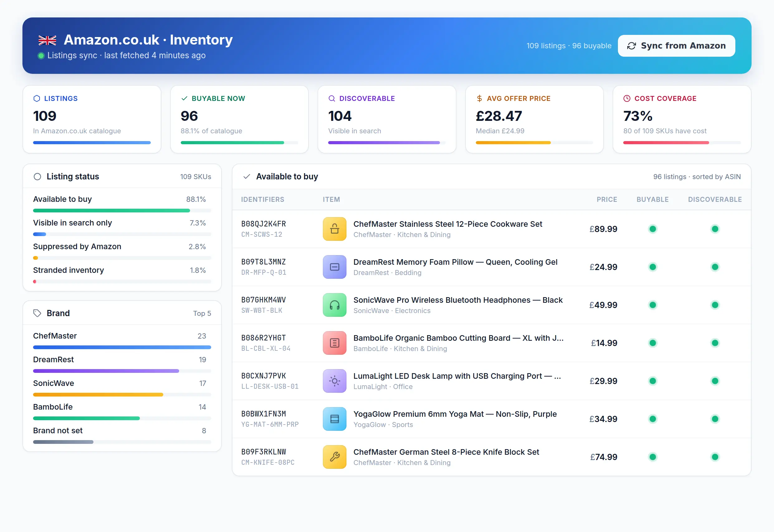Click SKU DR-MFP-Q-01
Viewport: 774px width, 532px height.
point(263,273)
